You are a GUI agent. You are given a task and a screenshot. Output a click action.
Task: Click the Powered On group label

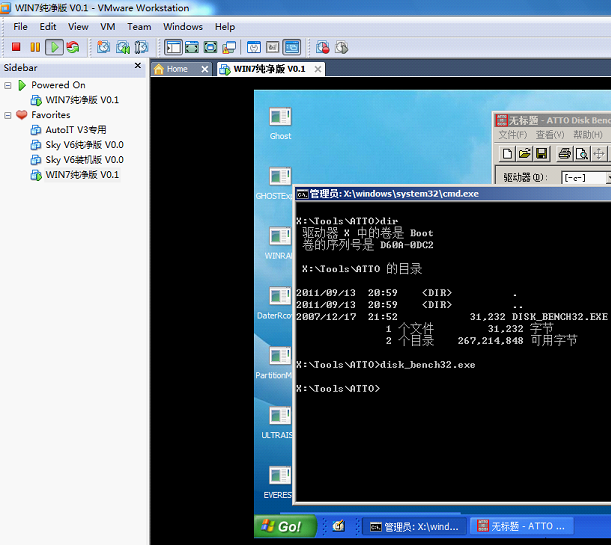58,85
